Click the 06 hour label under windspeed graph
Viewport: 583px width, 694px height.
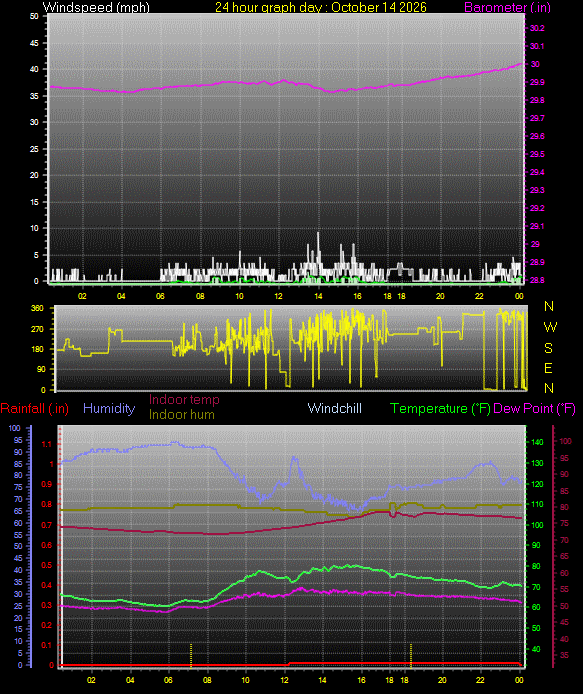click(x=160, y=296)
